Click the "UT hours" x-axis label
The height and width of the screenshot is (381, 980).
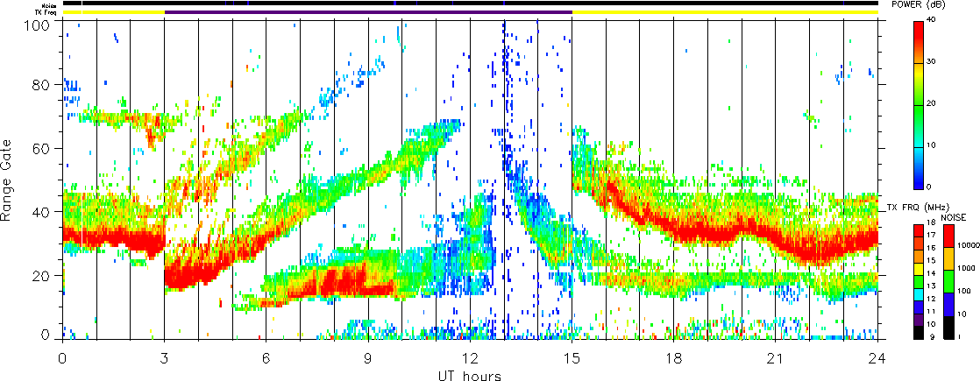pyautogui.click(x=469, y=375)
